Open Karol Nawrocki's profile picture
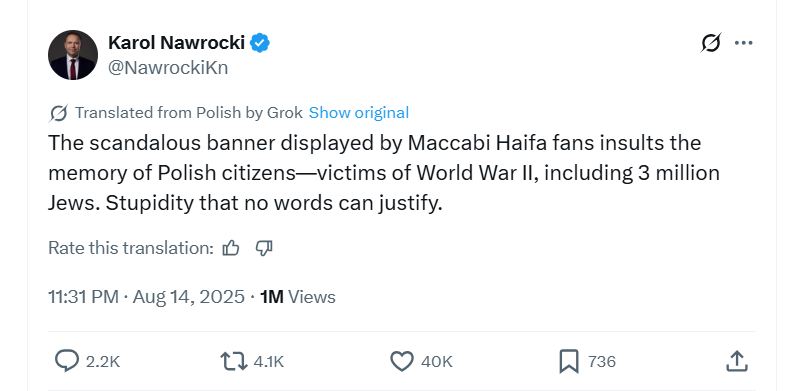The width and height of the screenshot is (800, 391). click(x=73, y=55)
